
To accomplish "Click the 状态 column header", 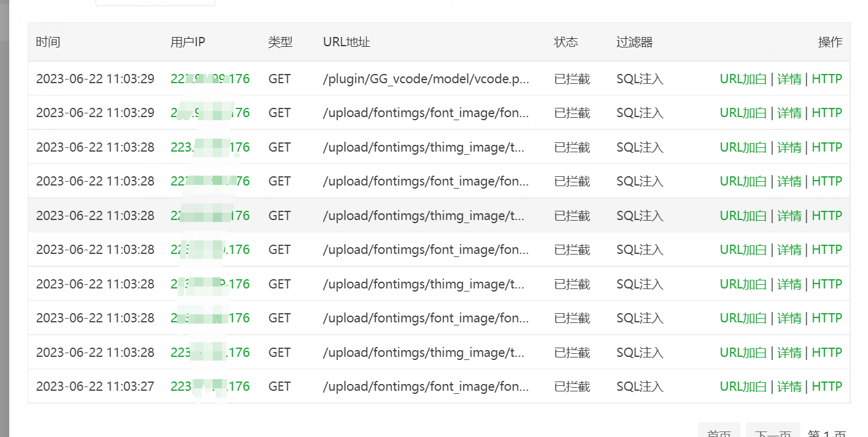I will coord(566,42).
